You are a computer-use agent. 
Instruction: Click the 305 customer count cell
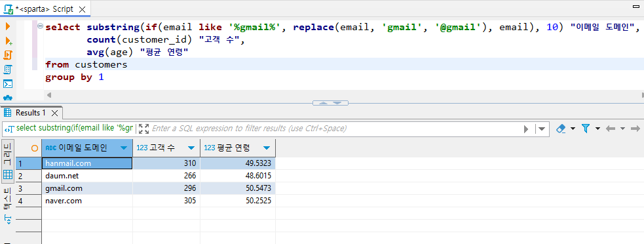pos(166,201)
